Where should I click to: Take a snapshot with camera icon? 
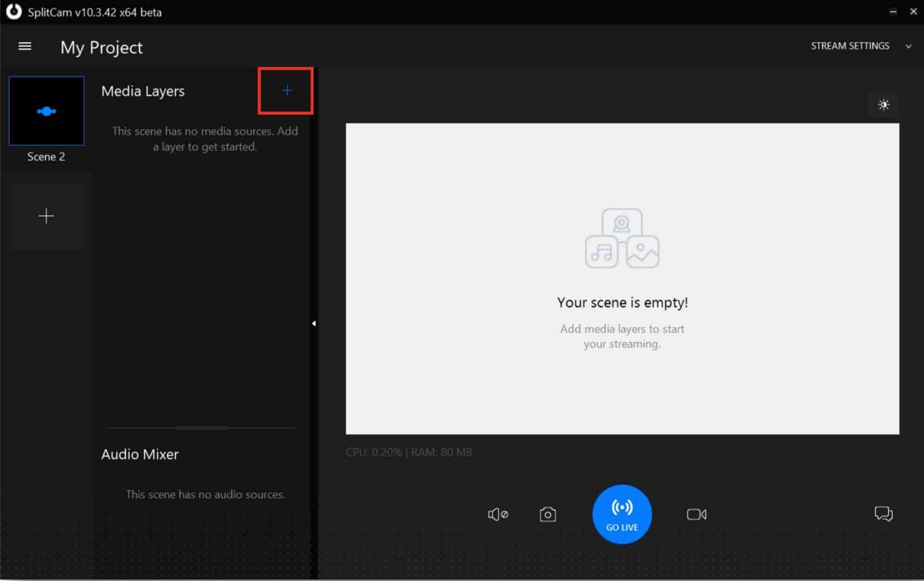click(547, 515)
